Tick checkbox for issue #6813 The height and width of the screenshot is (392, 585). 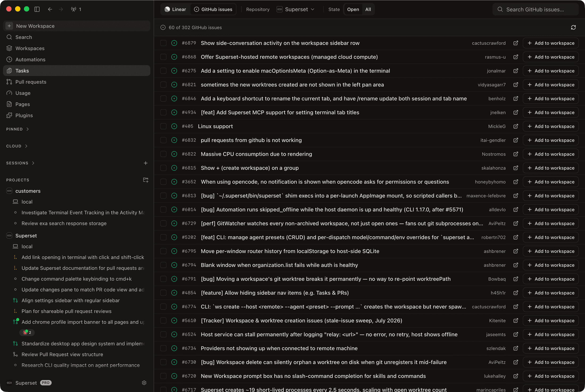[x=163, y=196]
